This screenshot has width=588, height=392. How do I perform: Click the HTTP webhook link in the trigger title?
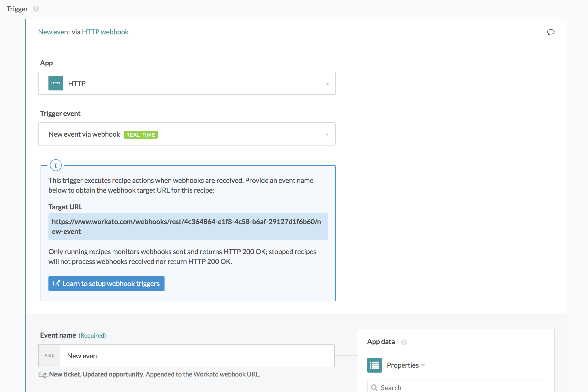pyautogui.click(x=105, y=32)
